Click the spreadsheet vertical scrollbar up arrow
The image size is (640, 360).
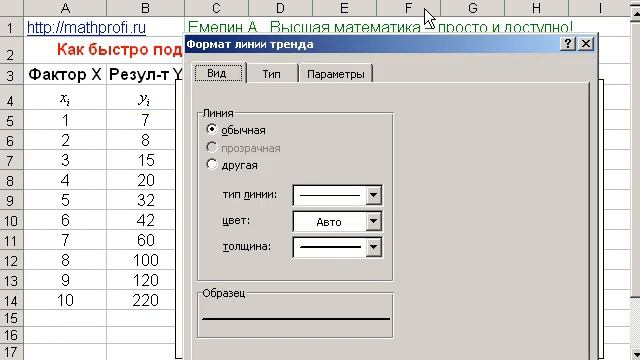(635, 14)
